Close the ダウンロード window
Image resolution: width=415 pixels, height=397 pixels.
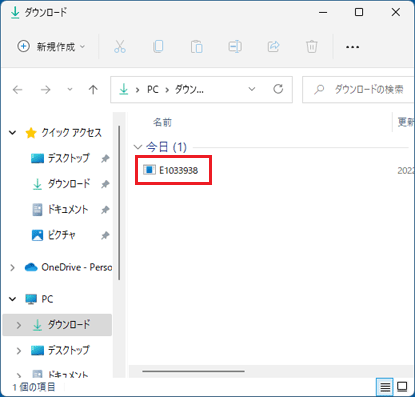point(396,12)
